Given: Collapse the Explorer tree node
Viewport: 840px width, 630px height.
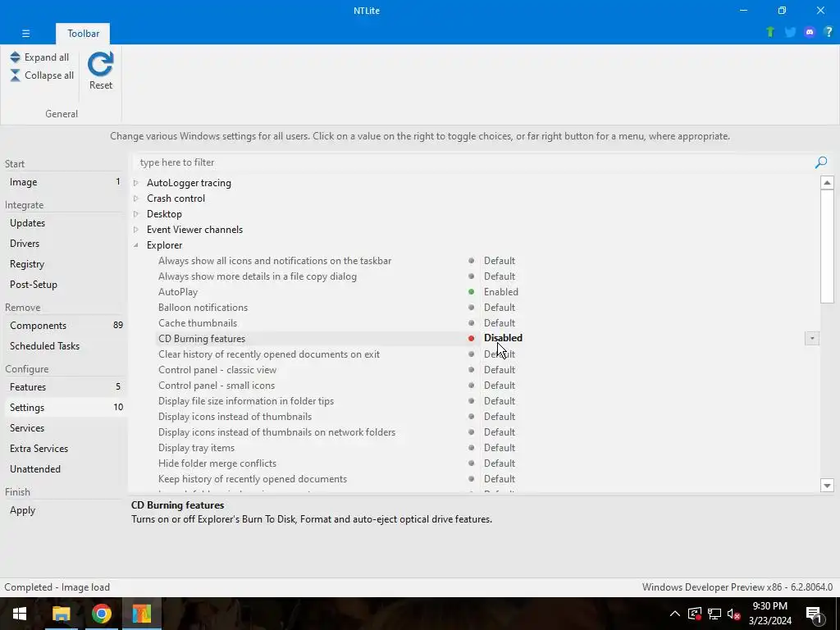Looking at the screenshot, I should pos(136,244).
